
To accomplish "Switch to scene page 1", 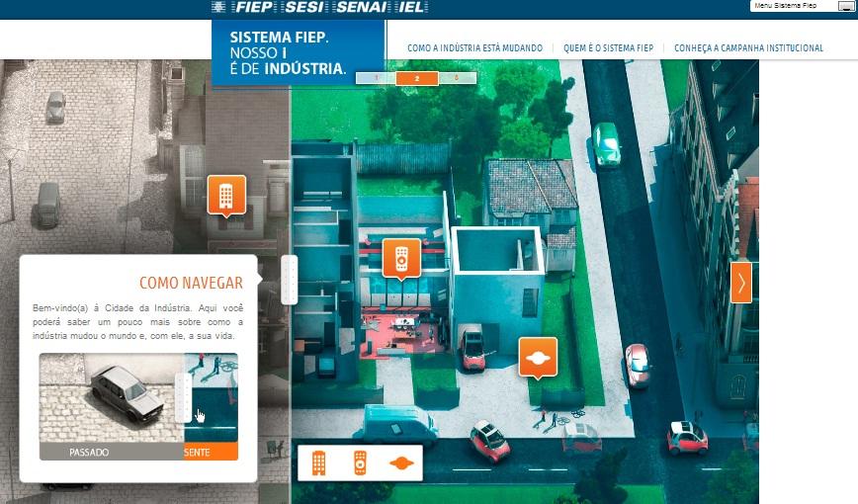I will [376, 78].
